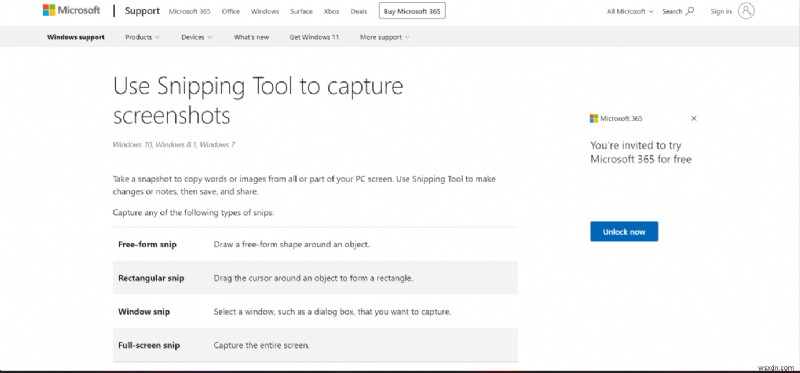Viewport: 800px width, 373px height.
Task: Open the Windows support link
Action: tap(76, 37)
